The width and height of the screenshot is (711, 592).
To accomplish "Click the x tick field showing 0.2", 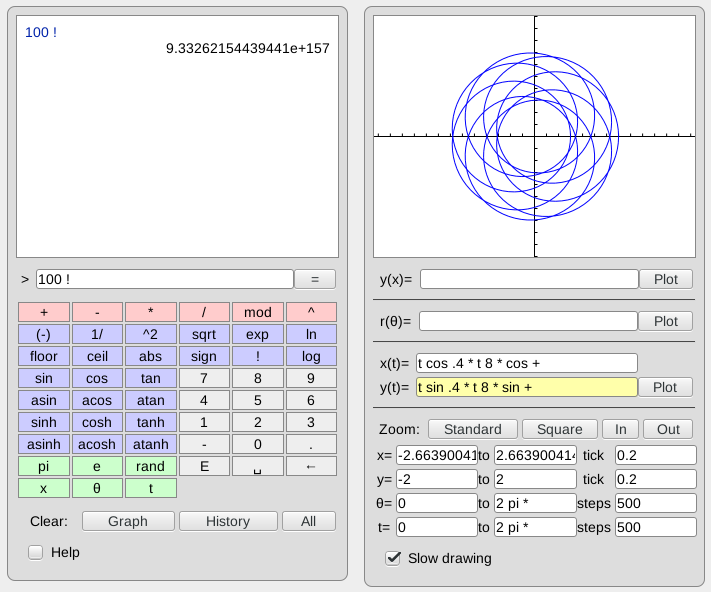I will [x=656, y=455].
